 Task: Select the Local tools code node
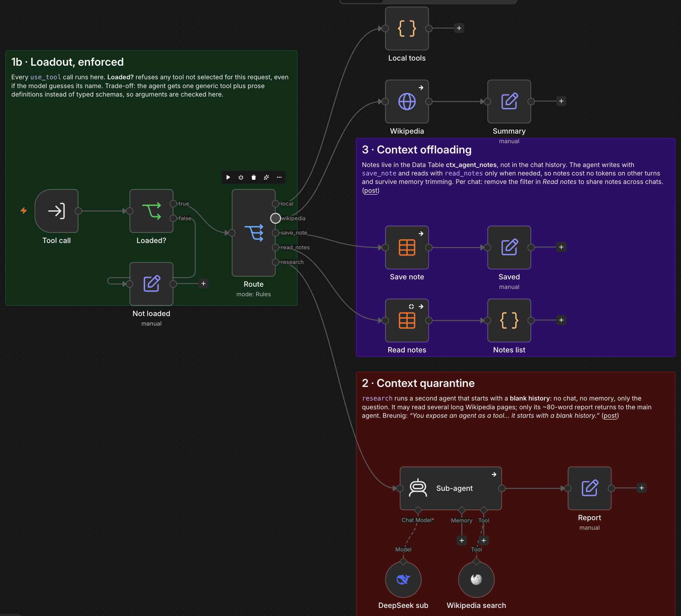407,28
